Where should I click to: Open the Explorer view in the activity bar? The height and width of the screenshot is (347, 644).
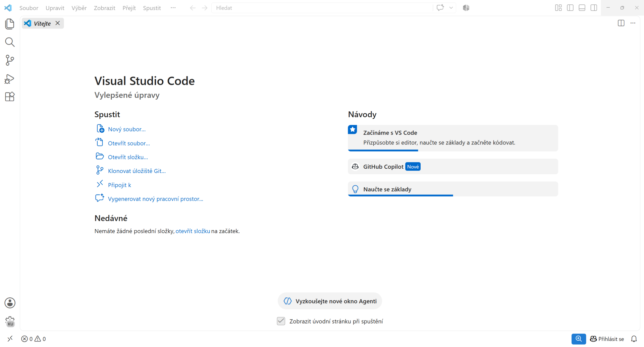coord(10,24)
